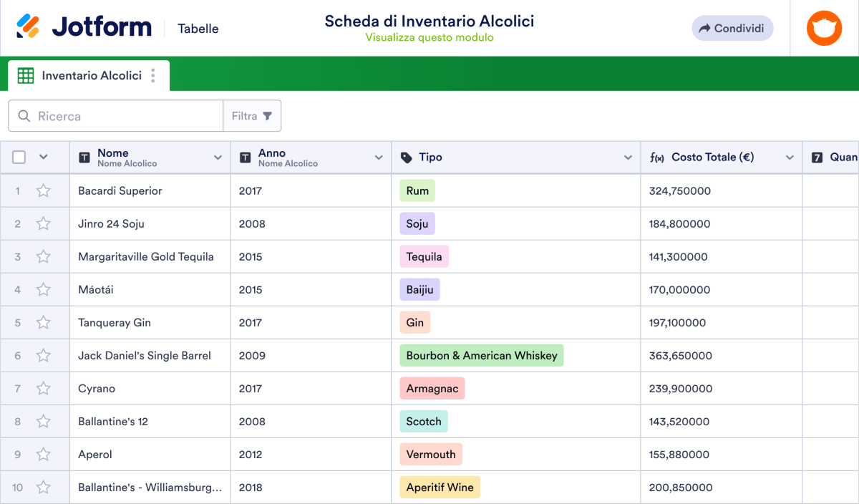Viewport: 859px width, 504px height.
Task: Click the Condividi share button
Action: click(732, 29)
